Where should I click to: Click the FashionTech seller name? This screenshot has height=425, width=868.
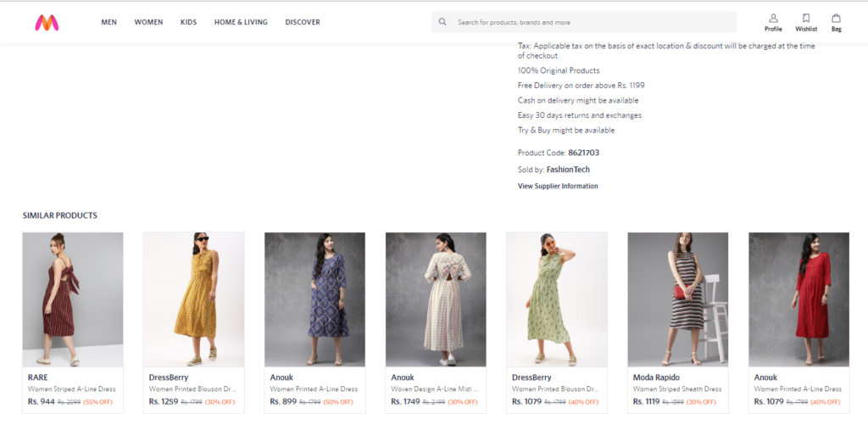click(x=568, y=170)
